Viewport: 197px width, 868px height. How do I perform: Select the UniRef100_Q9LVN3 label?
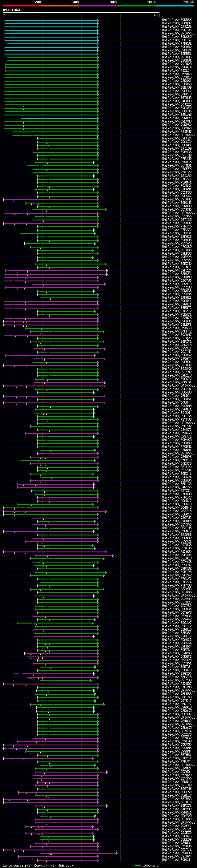tap(177, 121)
